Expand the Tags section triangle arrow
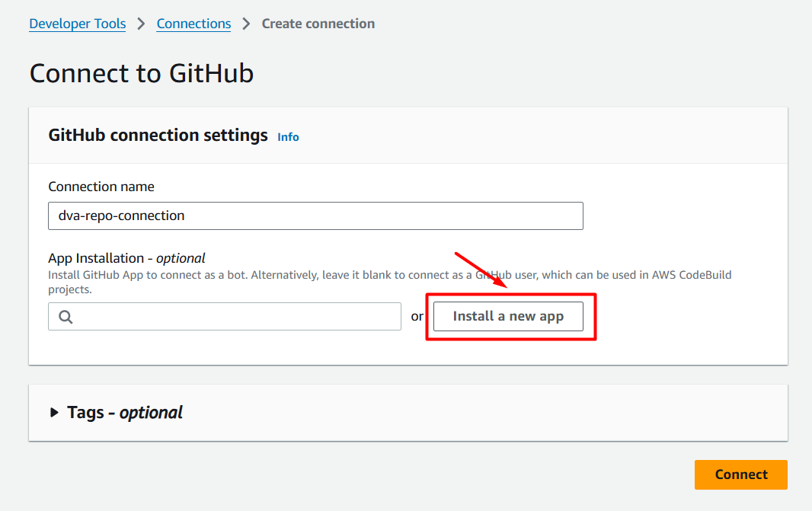812x511 pixels. tap(54, 413)
